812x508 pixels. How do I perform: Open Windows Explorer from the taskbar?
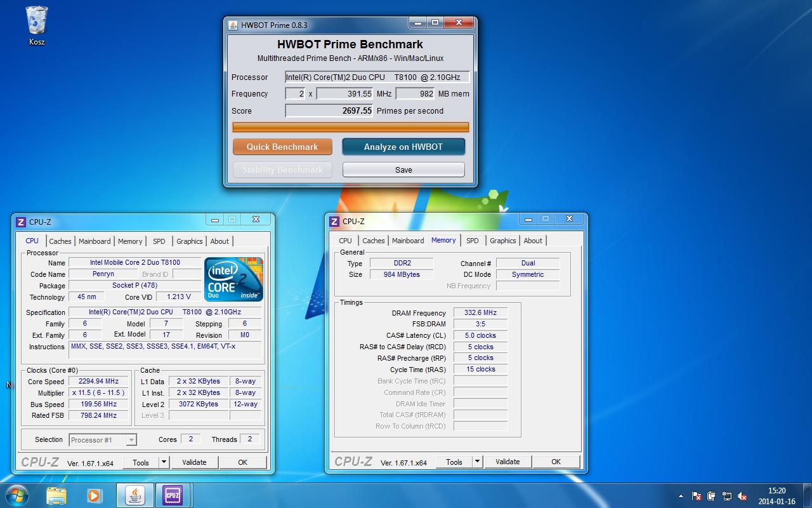tap(56, 495)
